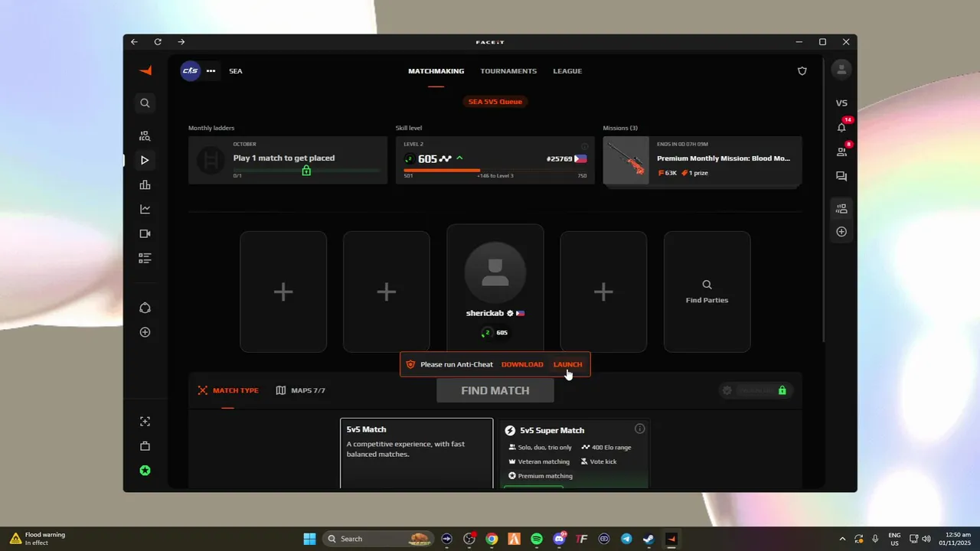980x551 pixels.
Task: Click the VS icon in right sidebar
Action: 841,103
